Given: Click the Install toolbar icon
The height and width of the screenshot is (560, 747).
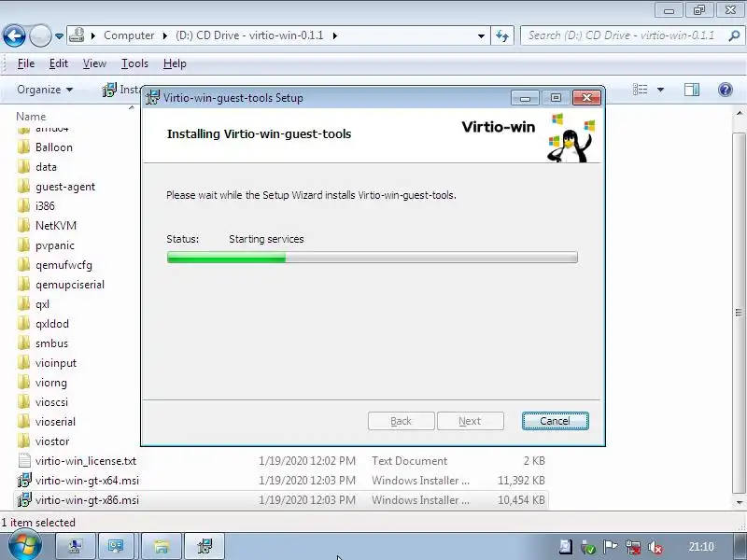Looking at the screenshot, I should 109,89.
